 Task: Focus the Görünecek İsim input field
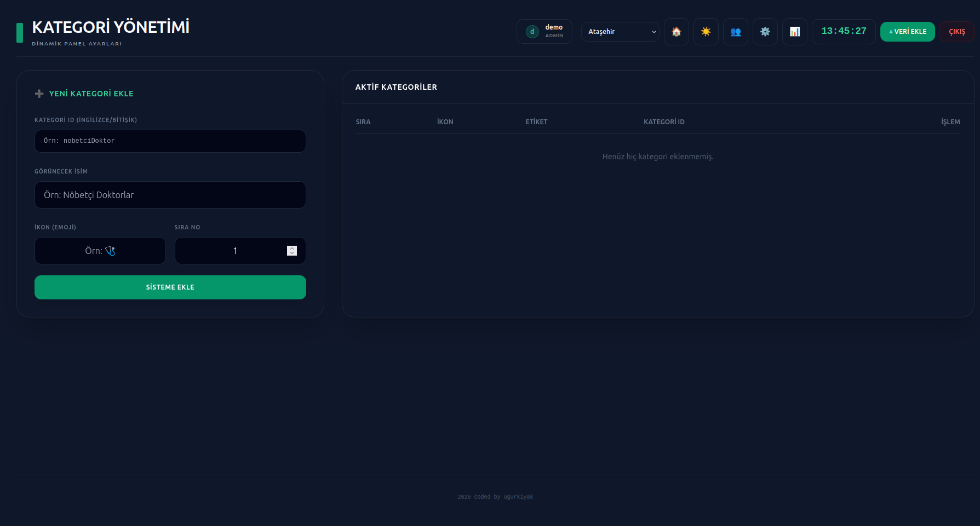170,195
